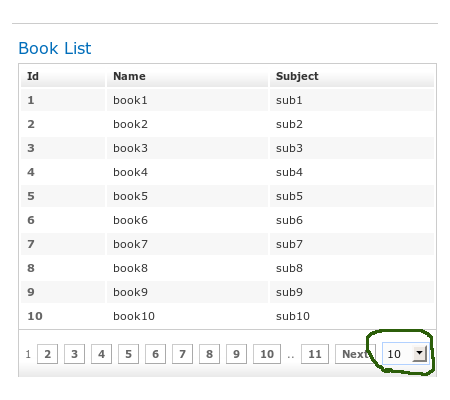Go to last page 11
The height and width of the screenshot is (400, 450).
click(x=315, y=354)
